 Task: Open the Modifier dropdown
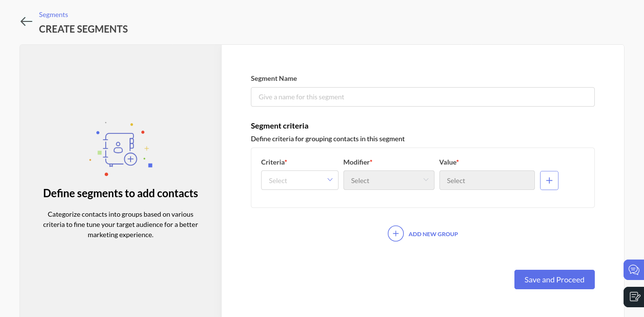click(389, 180)
